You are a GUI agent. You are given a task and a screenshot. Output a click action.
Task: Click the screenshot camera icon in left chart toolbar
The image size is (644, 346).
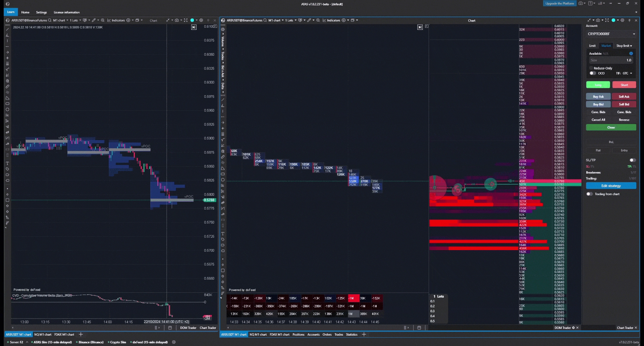(177, 20)
